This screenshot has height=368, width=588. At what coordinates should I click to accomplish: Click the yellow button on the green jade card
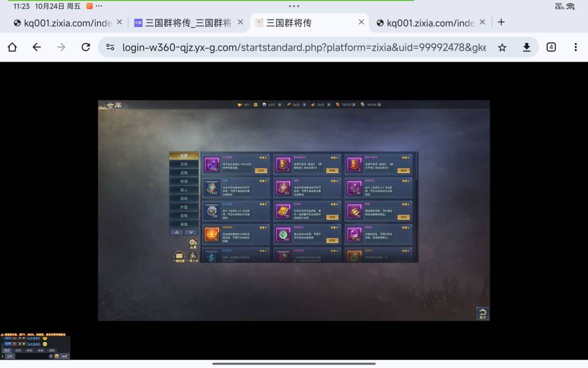(332, 240)
